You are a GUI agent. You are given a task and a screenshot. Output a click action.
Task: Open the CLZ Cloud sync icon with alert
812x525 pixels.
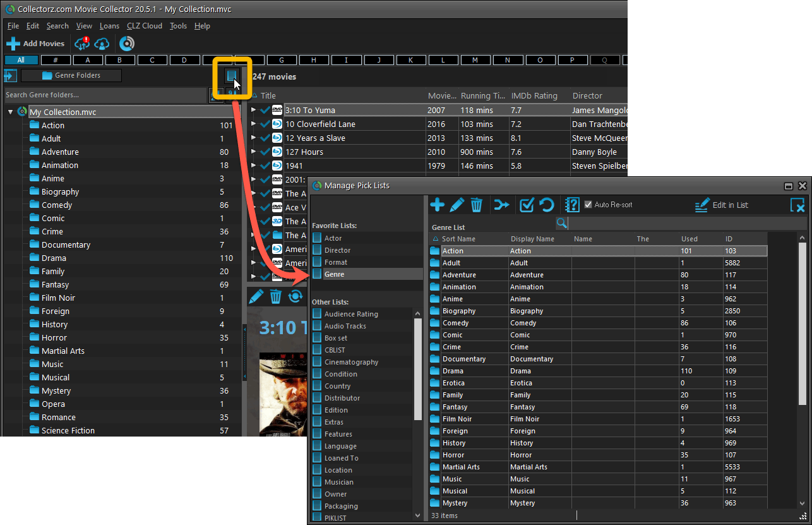[x=82, y=44]
